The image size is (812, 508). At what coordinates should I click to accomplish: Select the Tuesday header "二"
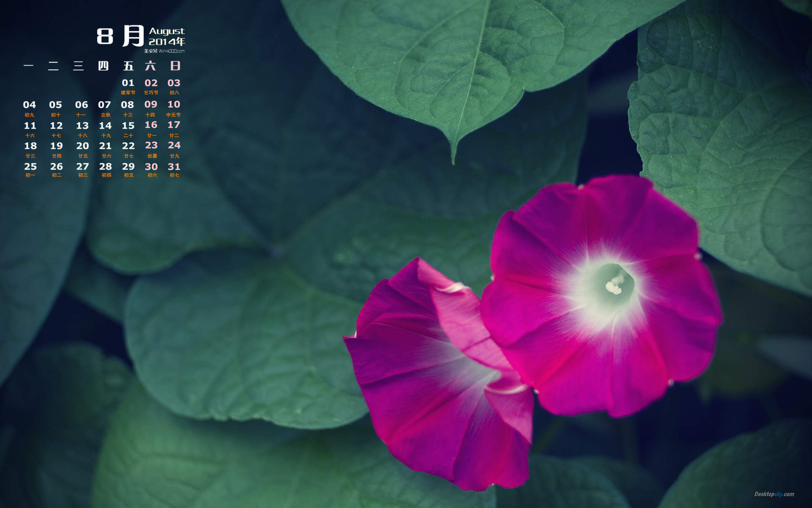tap(53, 66)
